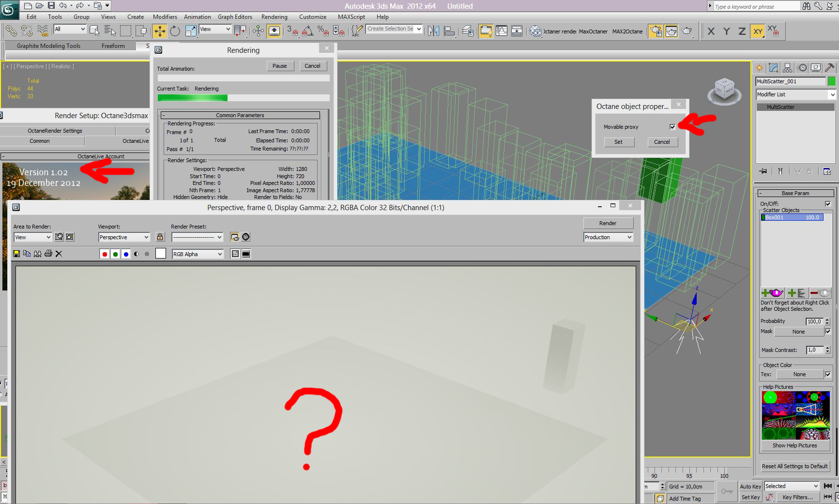839x504 pixels.
Task: Click Reset All Settings to Default
Action: (795, 466)
